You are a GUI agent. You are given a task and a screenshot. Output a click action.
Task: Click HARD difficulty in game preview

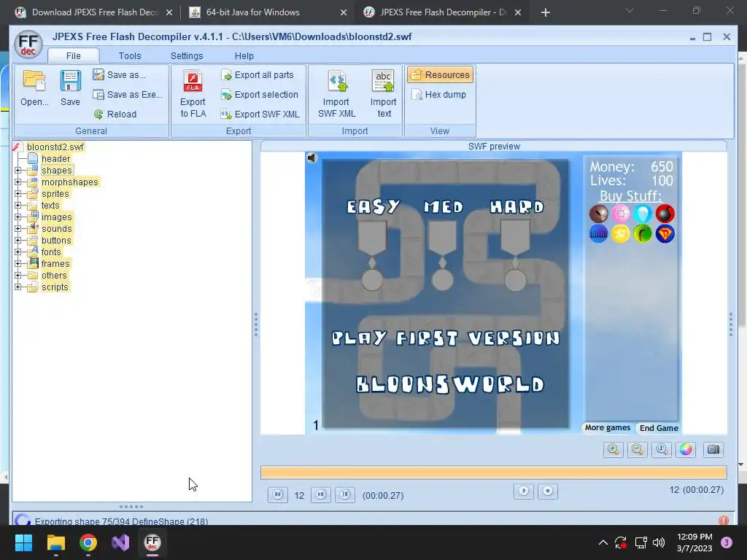point(517,206)
